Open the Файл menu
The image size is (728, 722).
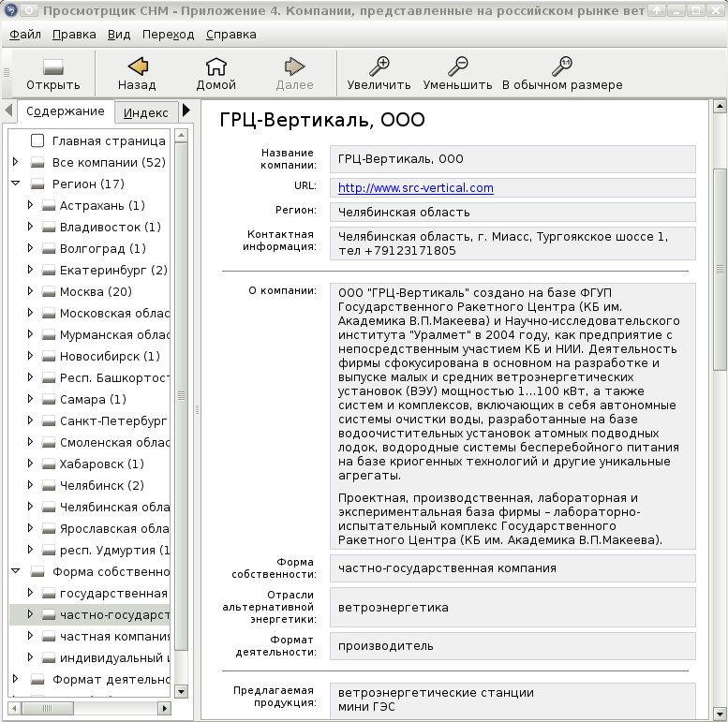point(25,35)
